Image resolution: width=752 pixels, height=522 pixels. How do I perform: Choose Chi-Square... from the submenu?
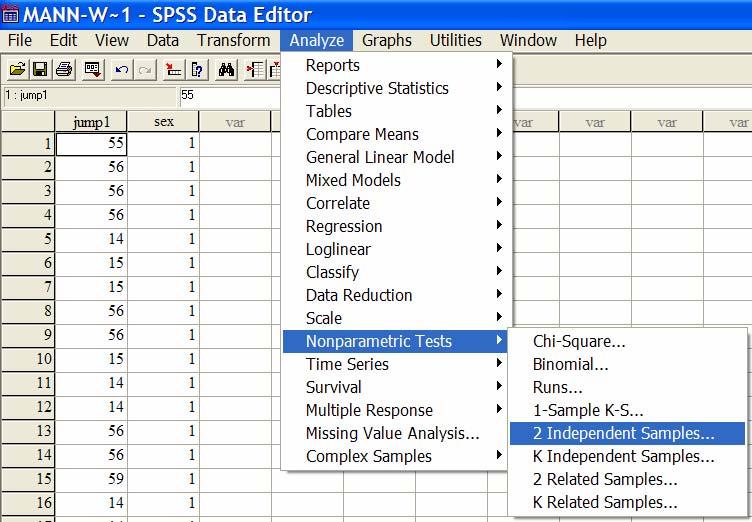(627, 341)
